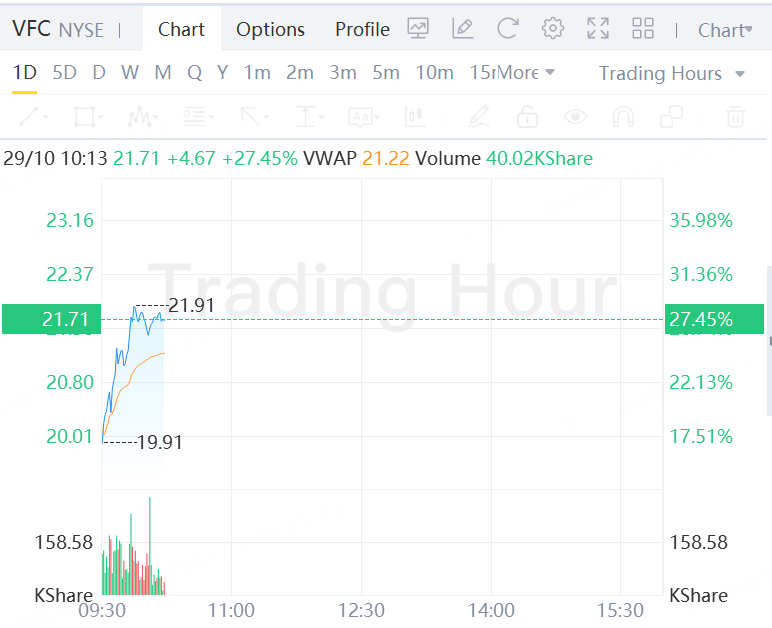Select the 1m interval

pos(257,73)
